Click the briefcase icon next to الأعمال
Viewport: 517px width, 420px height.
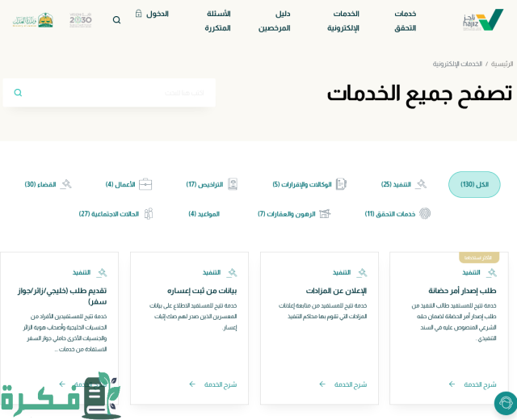click(145, 184)
